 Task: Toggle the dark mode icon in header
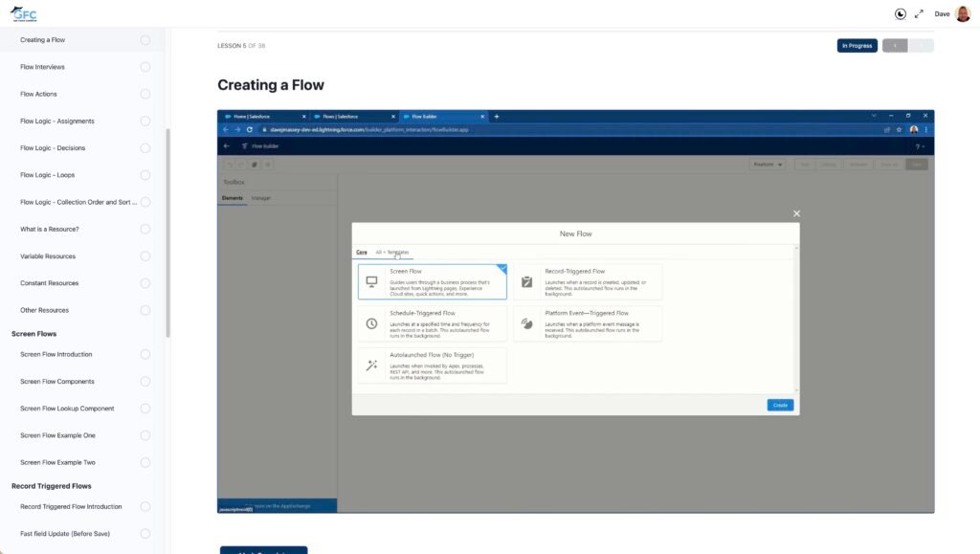pos(900,13)
